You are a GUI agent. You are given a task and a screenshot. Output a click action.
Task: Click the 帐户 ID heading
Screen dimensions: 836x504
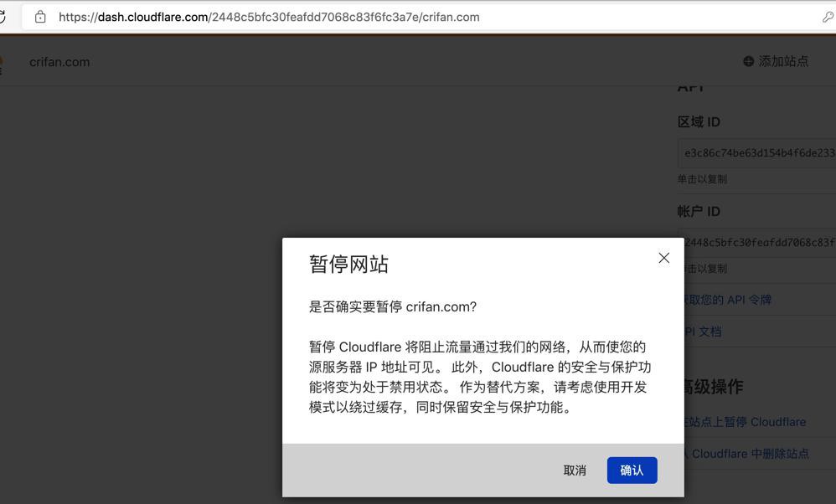[x=699, y=212]
